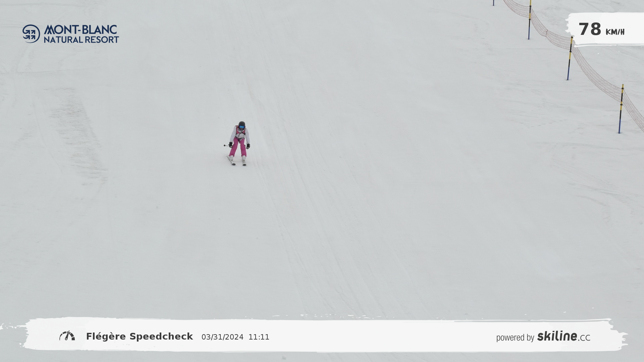This screenshot has height=362, width=644.
Task: Click the fence pole left of speed display
Action: [530, 20]
